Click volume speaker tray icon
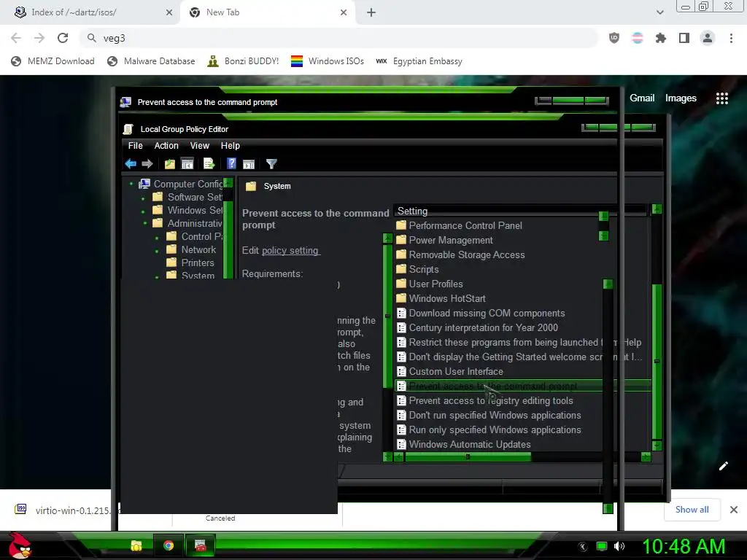The width and height of the screenshot is (747, 560). 619,546
